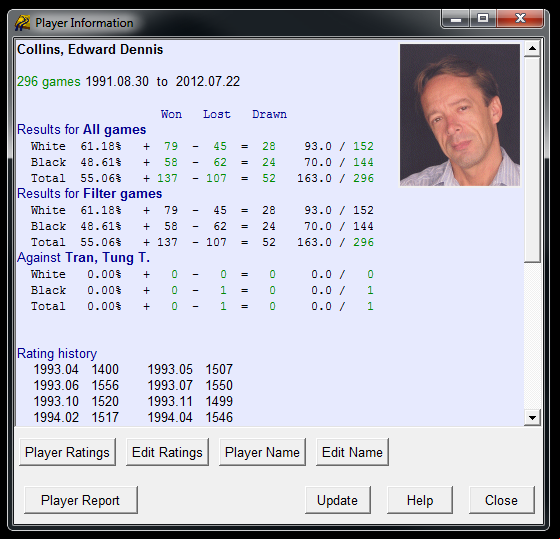This screenshot has height=539, width=560.
Task: Open the Edit Name dialog
Action: point(352,452)
